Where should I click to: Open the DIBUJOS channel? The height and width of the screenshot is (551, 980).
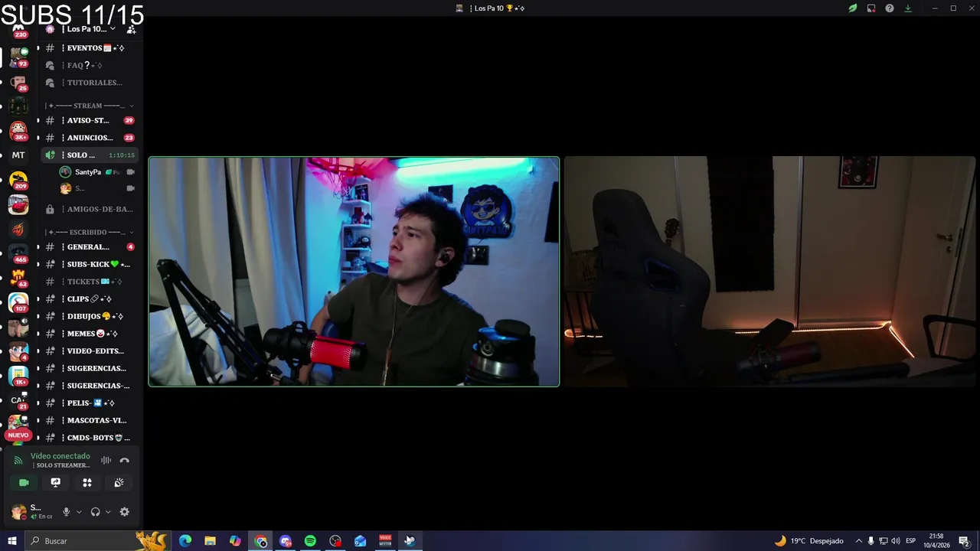click(90, 316)
